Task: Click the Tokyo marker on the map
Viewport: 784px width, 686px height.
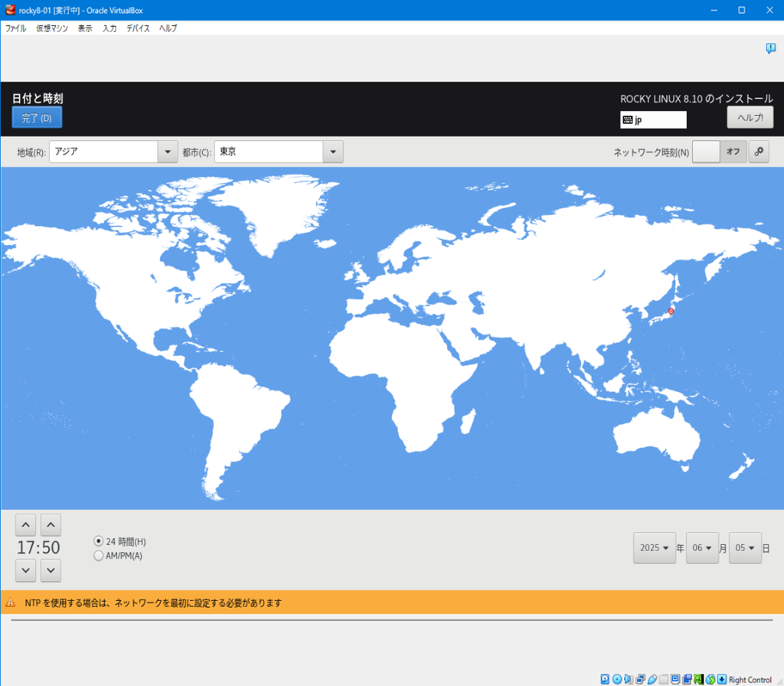Action: pos(671,311)
